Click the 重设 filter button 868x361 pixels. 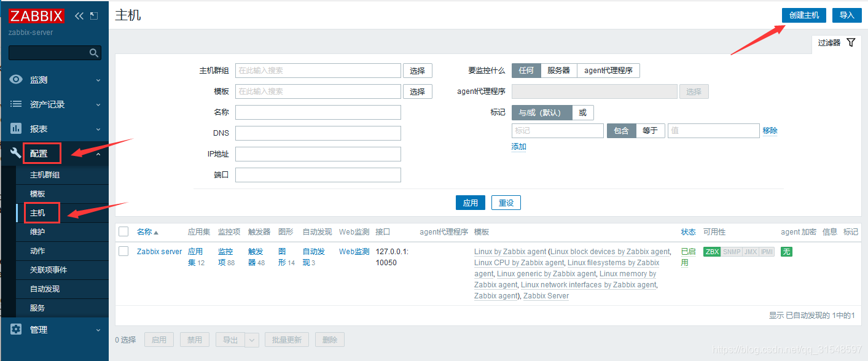coord(506,203)
